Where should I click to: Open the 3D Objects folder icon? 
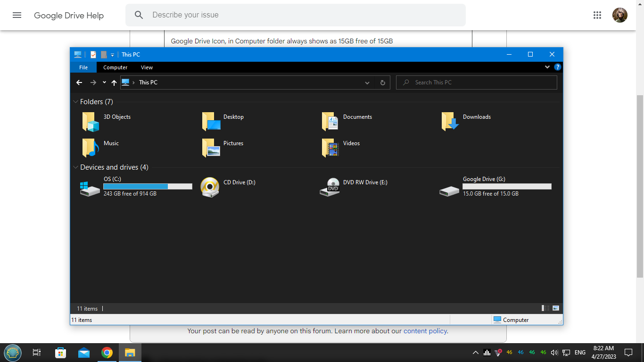click(x=91, y=122)
